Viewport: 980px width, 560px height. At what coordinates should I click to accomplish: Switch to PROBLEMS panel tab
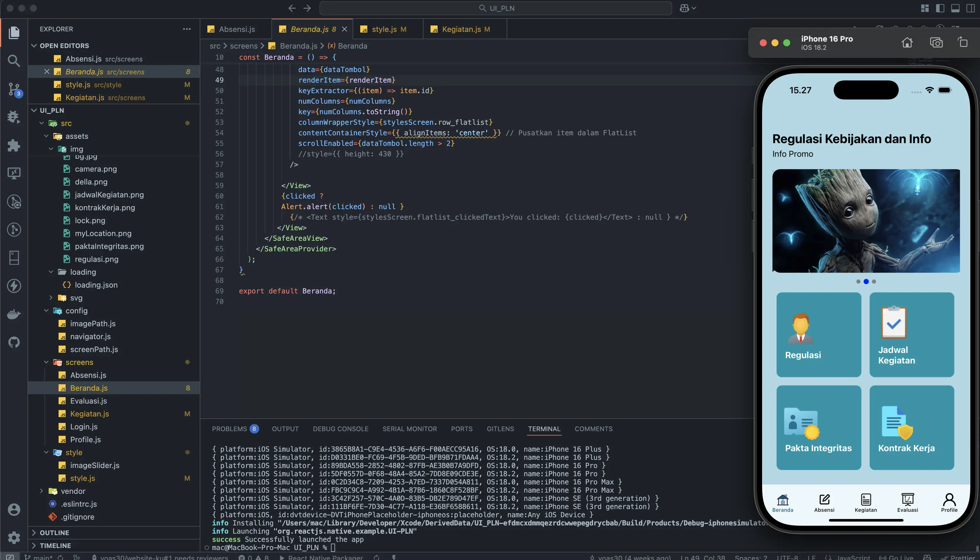click(x=229, y=429)
